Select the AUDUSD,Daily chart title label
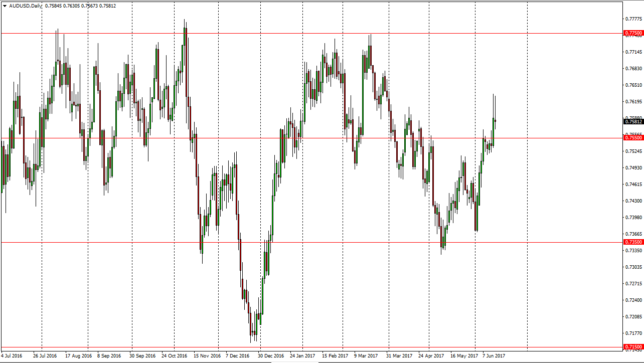Screen dimensions: 644x363 click(x=26, y=6)
